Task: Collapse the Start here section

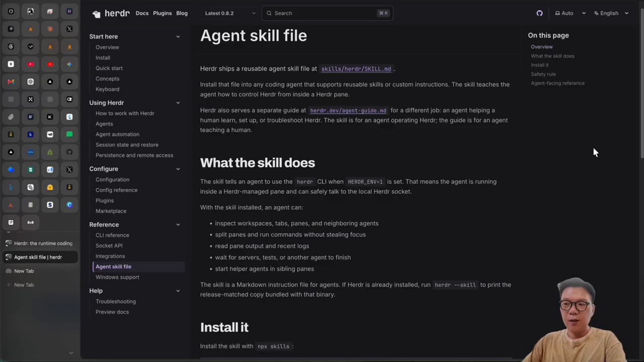Action: 178,36
